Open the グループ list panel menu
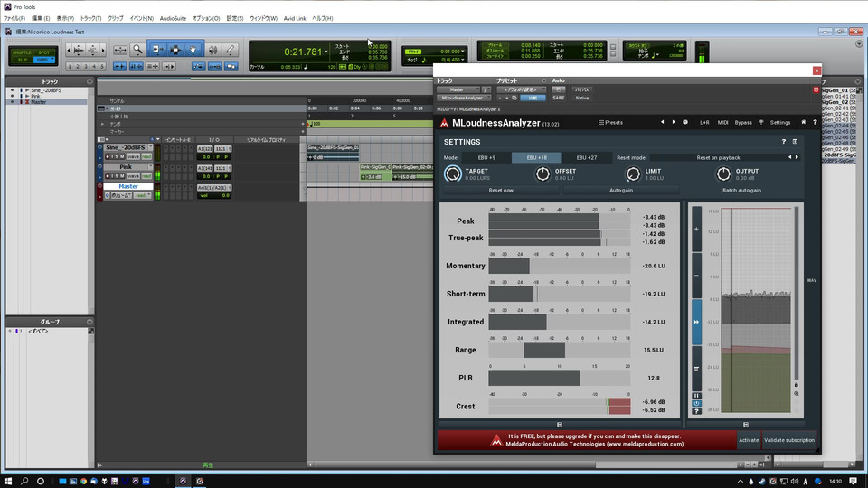Screen dimensions: 868x488 point(90,322)
